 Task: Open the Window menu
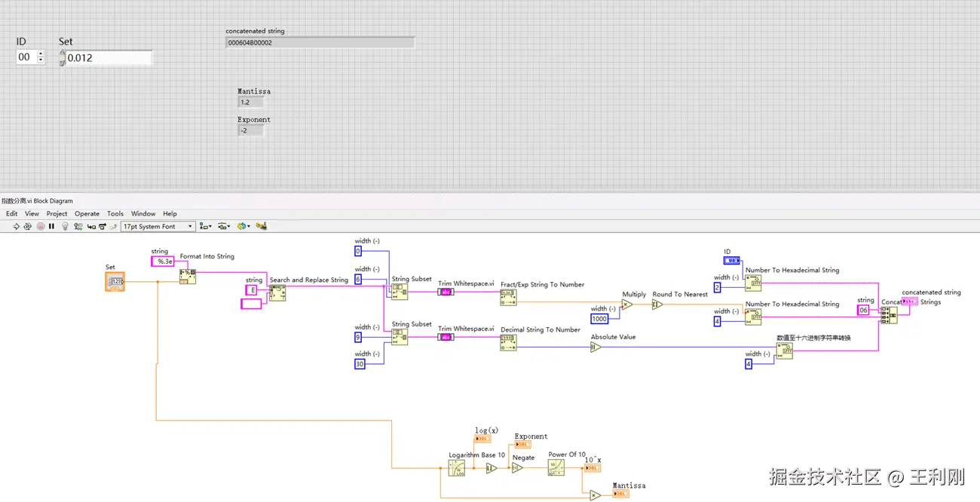point(143,214)
